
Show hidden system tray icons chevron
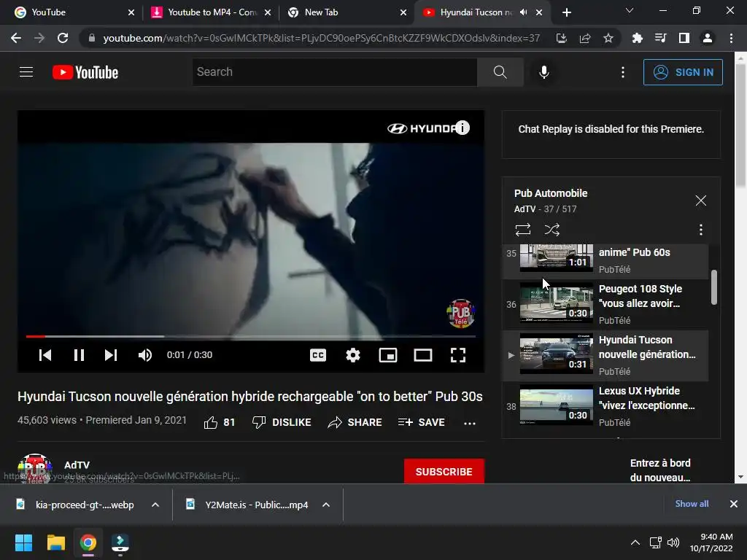[x=635, y=542]
